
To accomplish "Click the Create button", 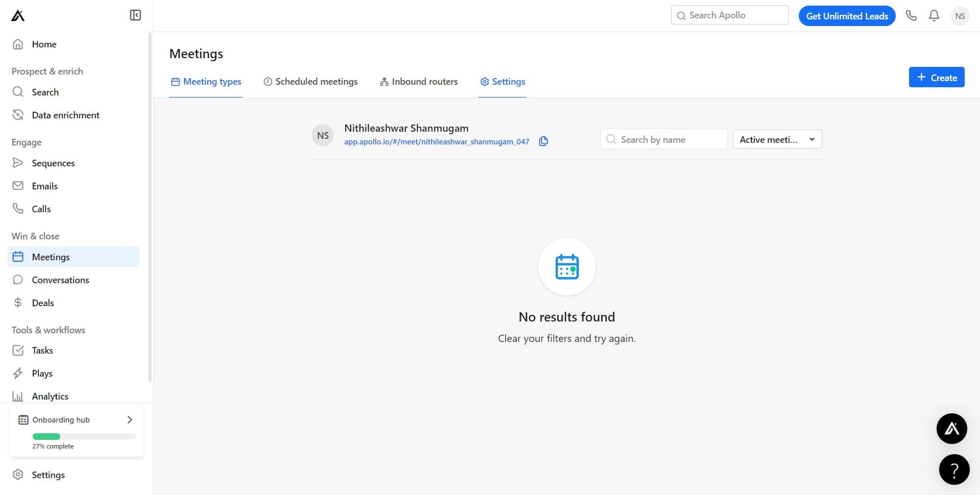I will coord(936,78).
